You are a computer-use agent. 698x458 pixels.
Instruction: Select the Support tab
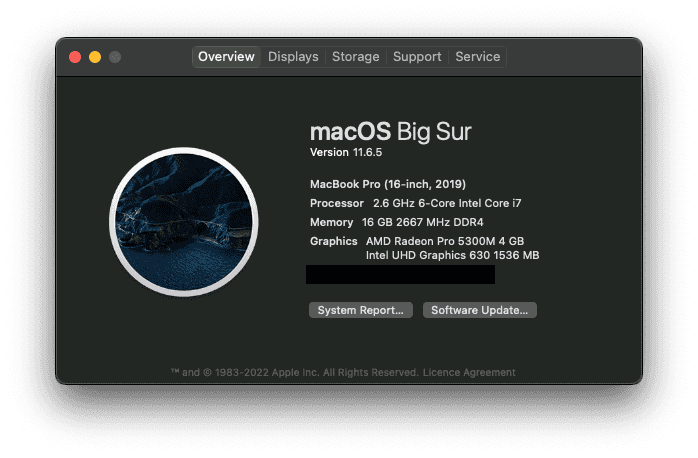(x=417, y=57)
